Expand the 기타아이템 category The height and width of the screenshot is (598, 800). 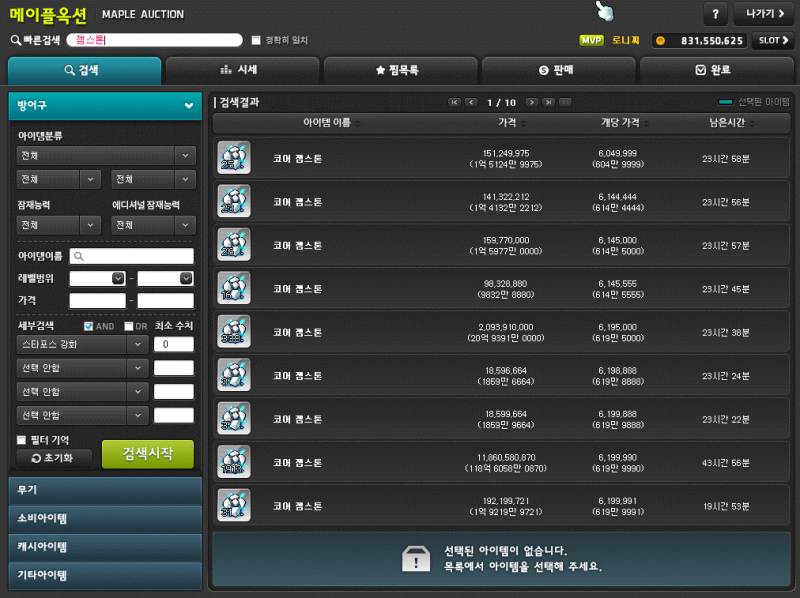(105, 576)
